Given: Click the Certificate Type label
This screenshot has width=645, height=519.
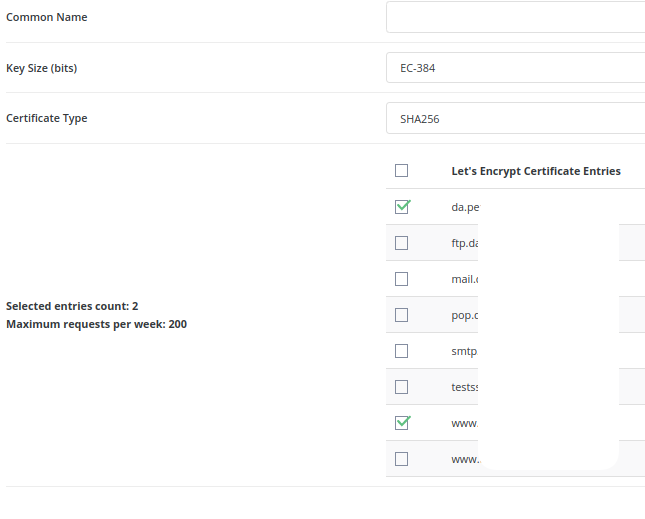Looking at the screenshot, I should 47,118.
